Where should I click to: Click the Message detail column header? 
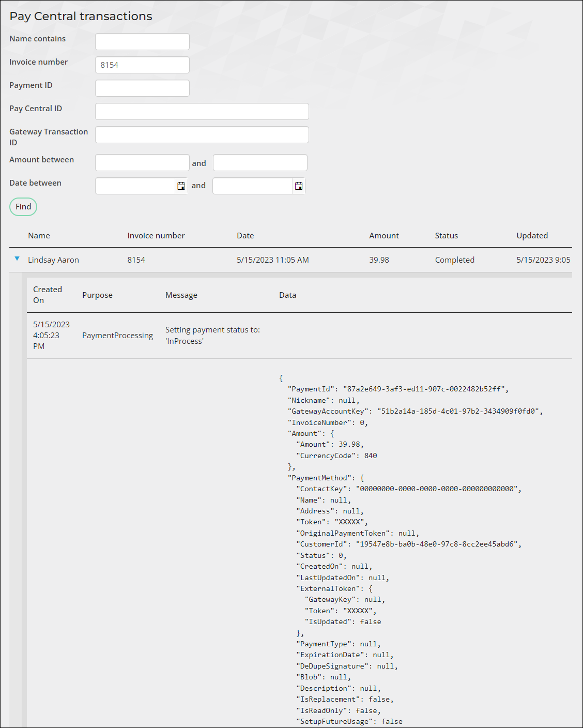click(181, 295)
